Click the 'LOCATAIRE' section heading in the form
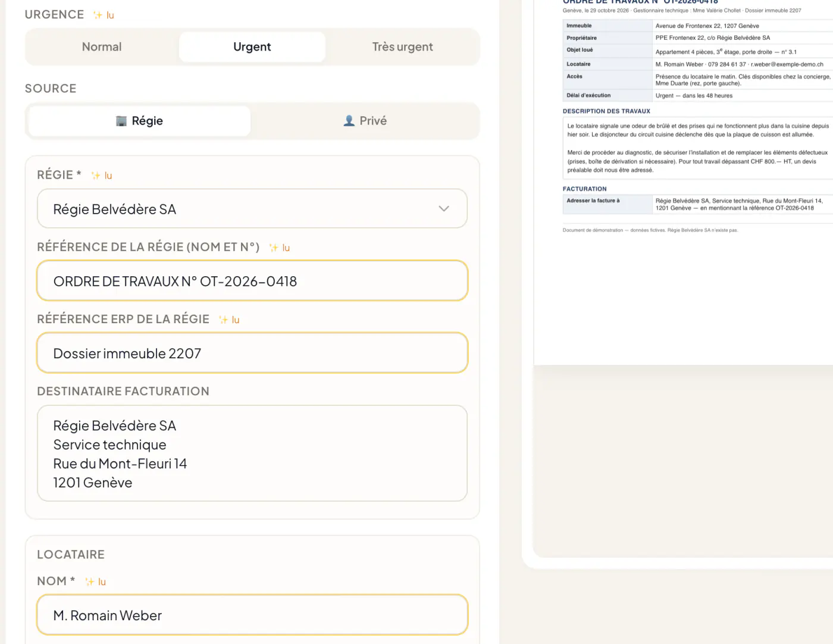This screenshot has width=833, height=644. pyautogui.click(x=71, y=555)
